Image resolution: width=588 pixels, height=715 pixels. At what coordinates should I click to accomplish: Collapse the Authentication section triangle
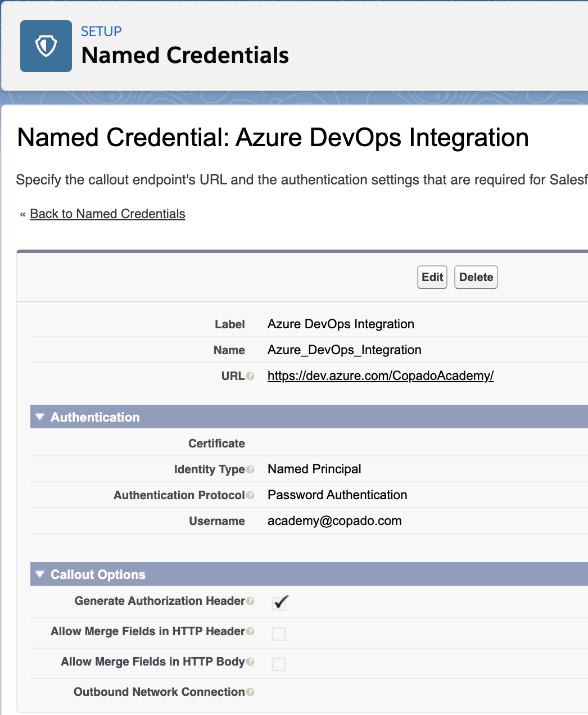39,417
